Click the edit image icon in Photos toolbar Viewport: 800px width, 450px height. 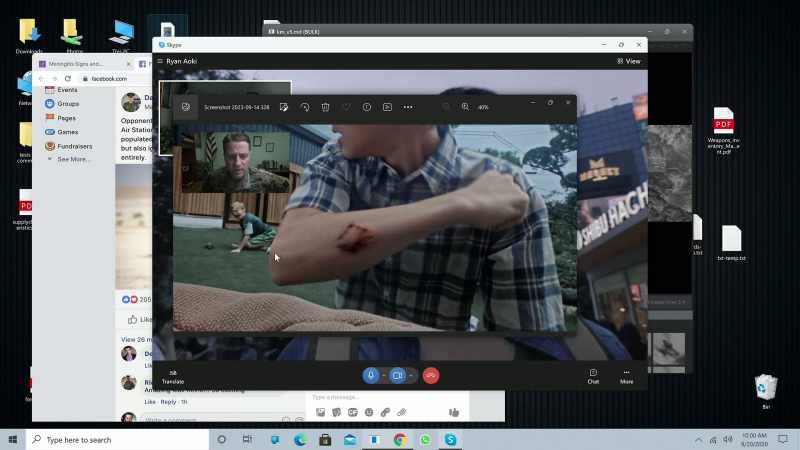coord(284,107)
